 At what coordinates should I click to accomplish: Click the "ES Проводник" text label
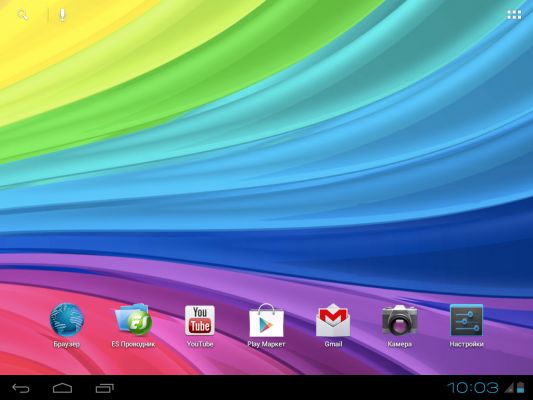point(133,344)
